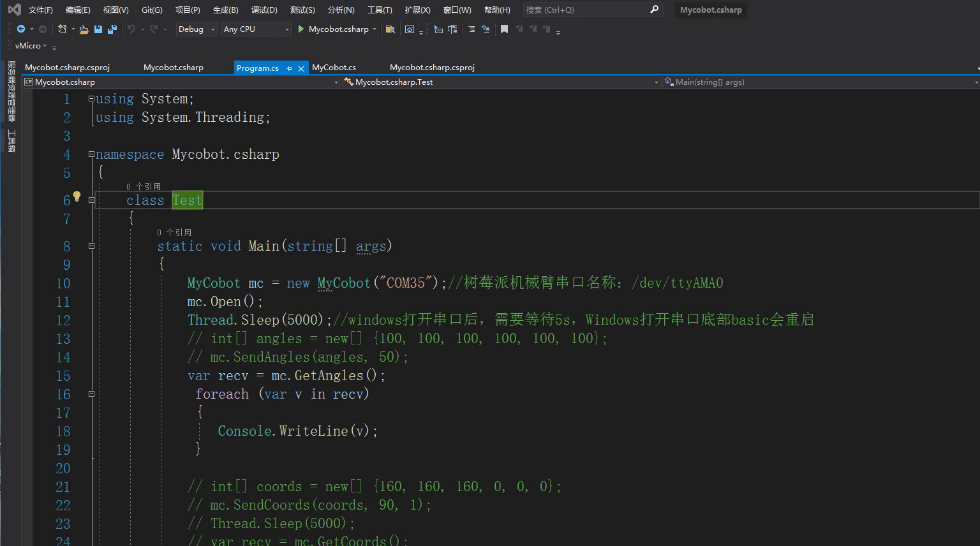This screenshot has width=980, height=546.
Task: Click the 0 个引用 link above Main
Action: (174, 233)
